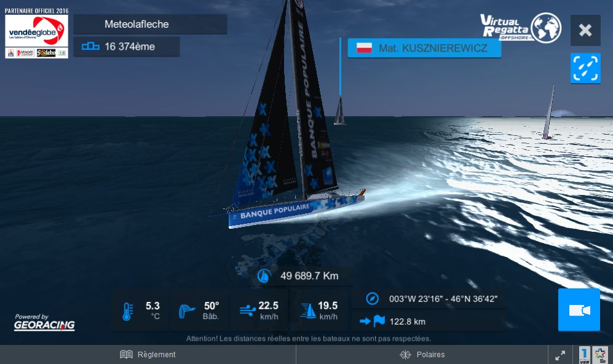Open the Virtual Regatta Offshore logo

(x=521, y=28)
